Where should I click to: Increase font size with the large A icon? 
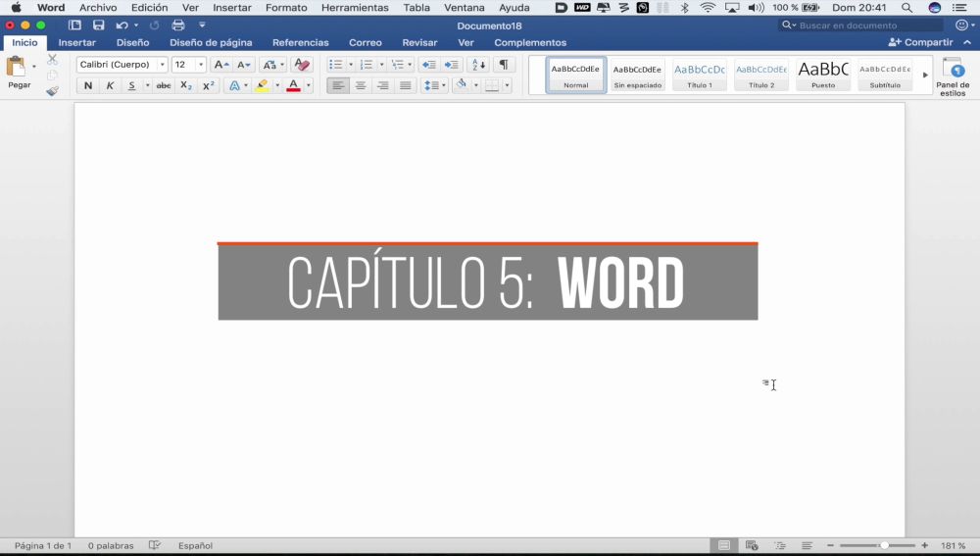pyautogui.click(x=221, y=65)
